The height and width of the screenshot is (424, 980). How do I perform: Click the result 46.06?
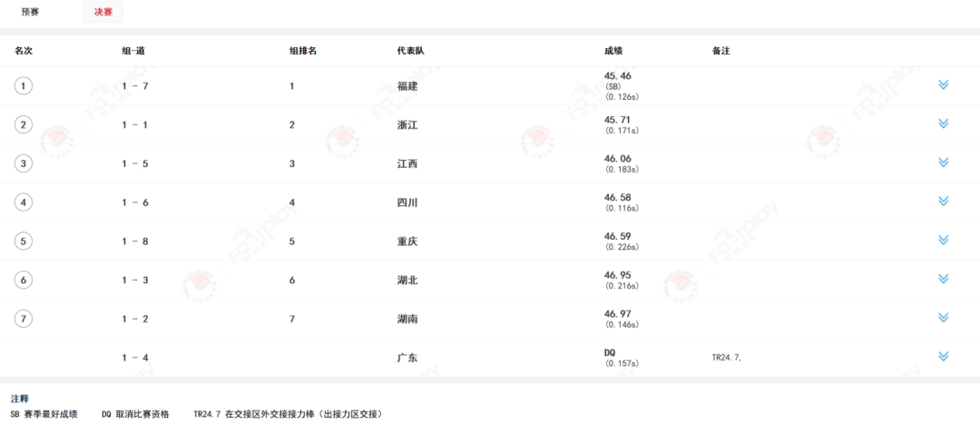(618, 158)
